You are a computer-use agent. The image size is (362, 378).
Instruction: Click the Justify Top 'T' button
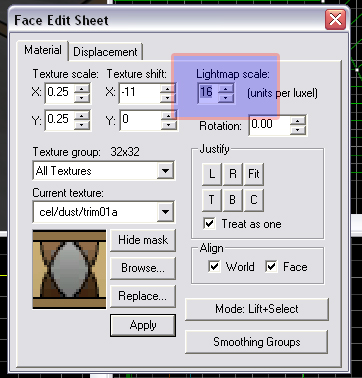click(x=211, y=200)
